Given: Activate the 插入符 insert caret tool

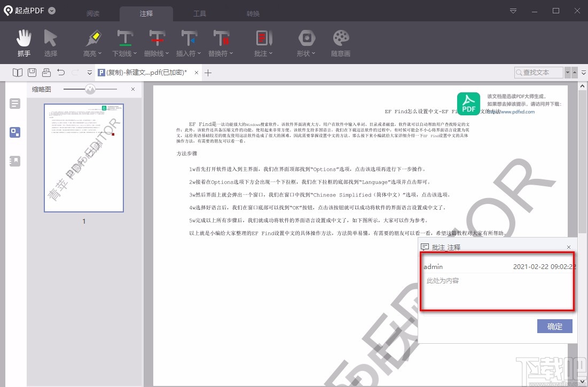Looking at the screenshot, I should 189,43.
